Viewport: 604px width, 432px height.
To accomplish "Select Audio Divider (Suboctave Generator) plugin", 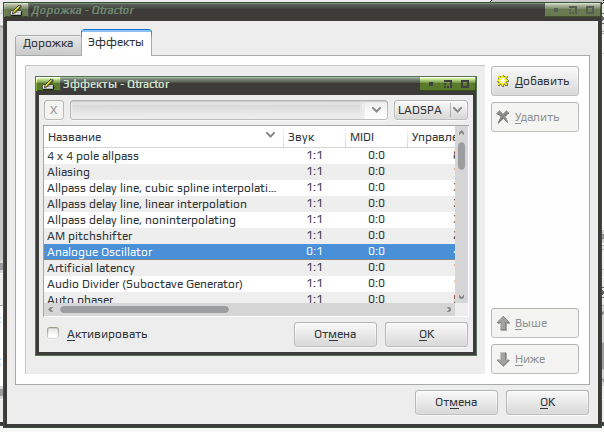I will (x=249, y=284).
